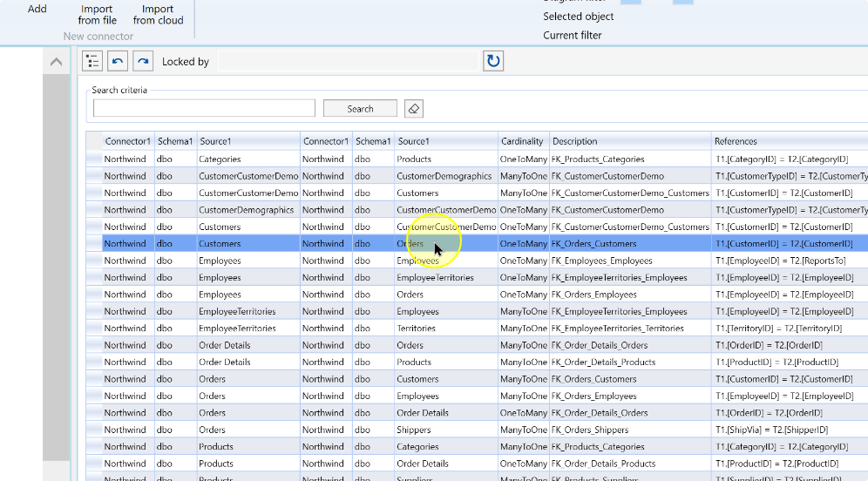Select T1.[TerritoryID] = T2.[TerritoryID] reference cell
868x481 pixels.
(790, 329)
